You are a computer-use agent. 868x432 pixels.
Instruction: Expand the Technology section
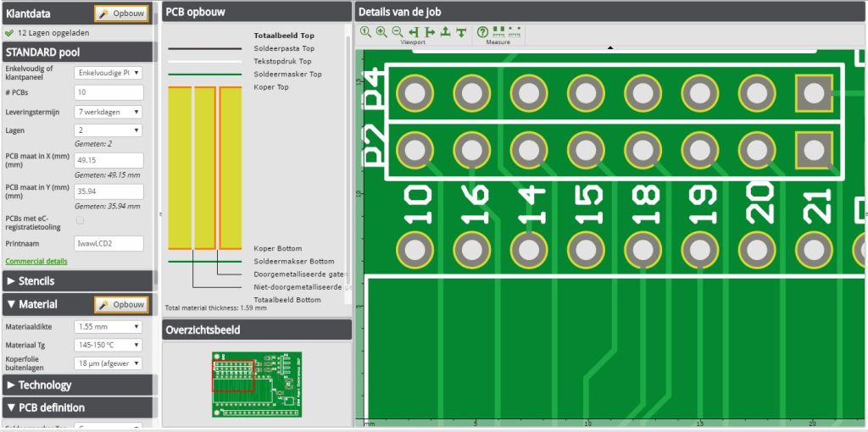click(77, 385)
